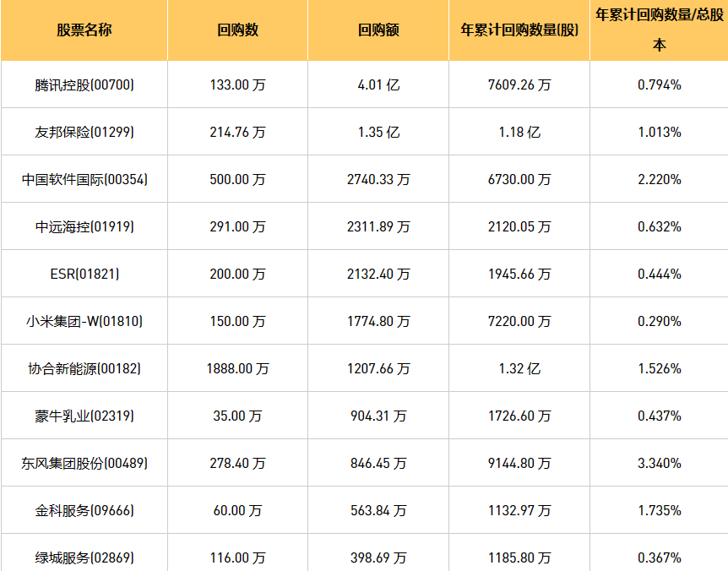Click the 7220.00 万 cumulative buyback cell

click(519, 321)
